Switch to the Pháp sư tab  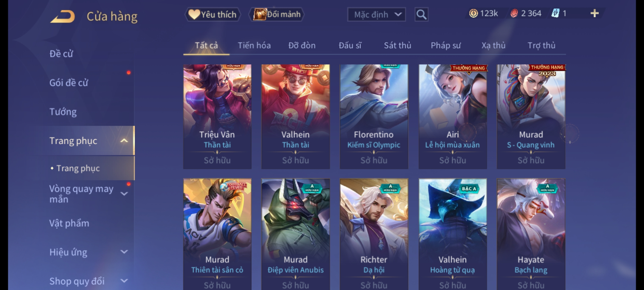click(445, 45)
